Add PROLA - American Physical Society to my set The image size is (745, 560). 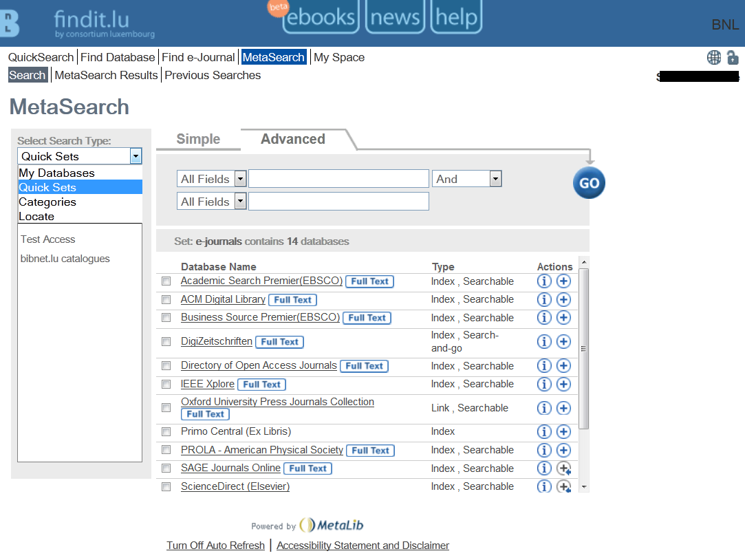[563, 451]
